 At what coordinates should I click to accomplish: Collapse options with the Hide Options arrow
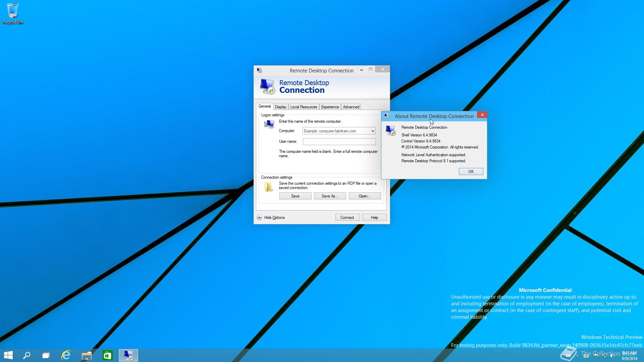[x=259, y=218]
